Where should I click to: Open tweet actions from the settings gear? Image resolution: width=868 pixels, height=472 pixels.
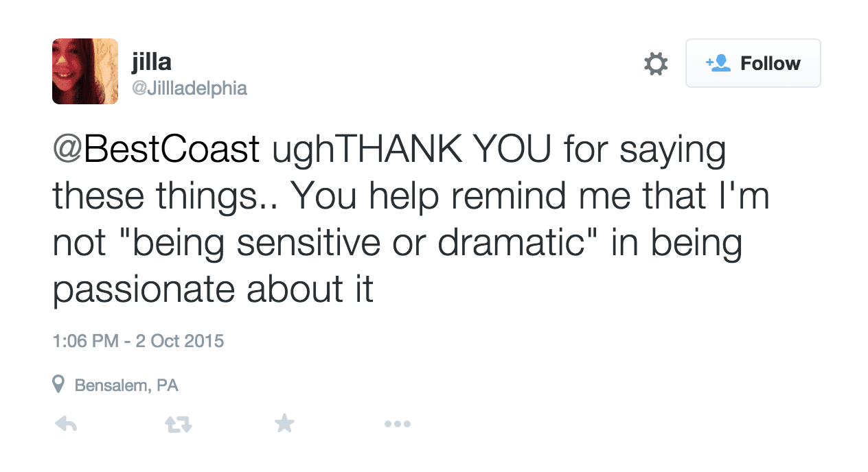pyautogui.click(x=655, y=63)
